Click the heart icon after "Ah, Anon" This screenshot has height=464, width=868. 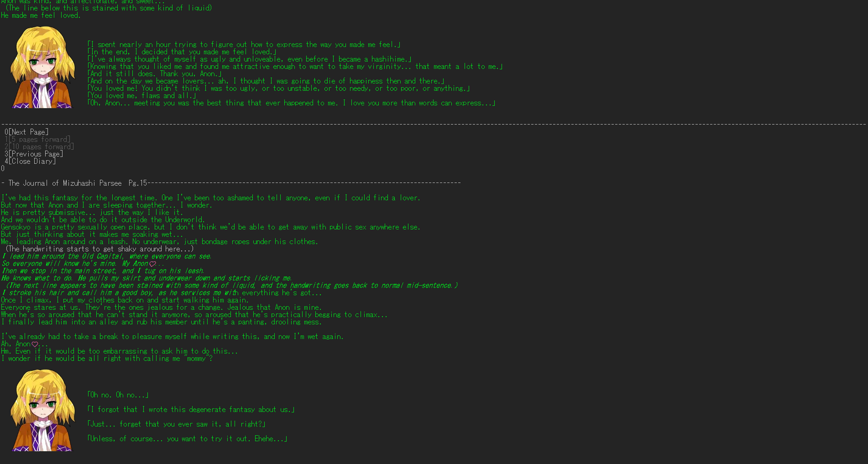pos(35,344)
